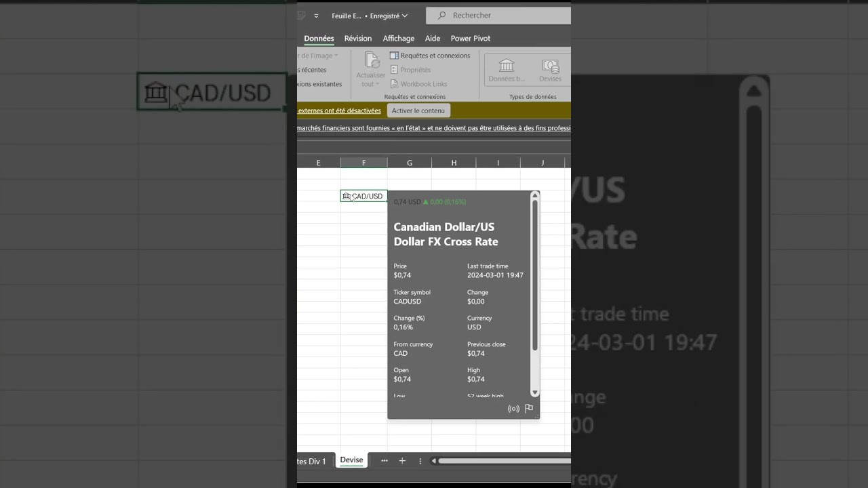The height and width of the screenshot is (488, 868).
Task: Click the Ticker symbol CADUSD value
Action: pos(407,302)
